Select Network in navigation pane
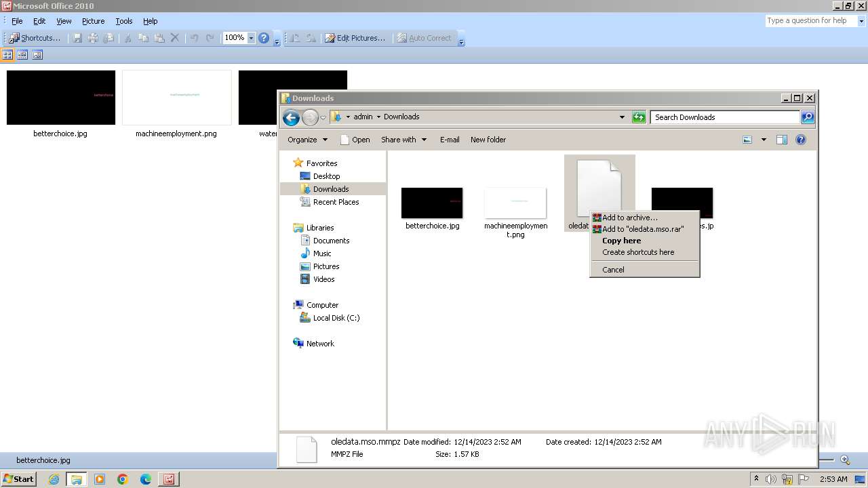 (320, 344)
